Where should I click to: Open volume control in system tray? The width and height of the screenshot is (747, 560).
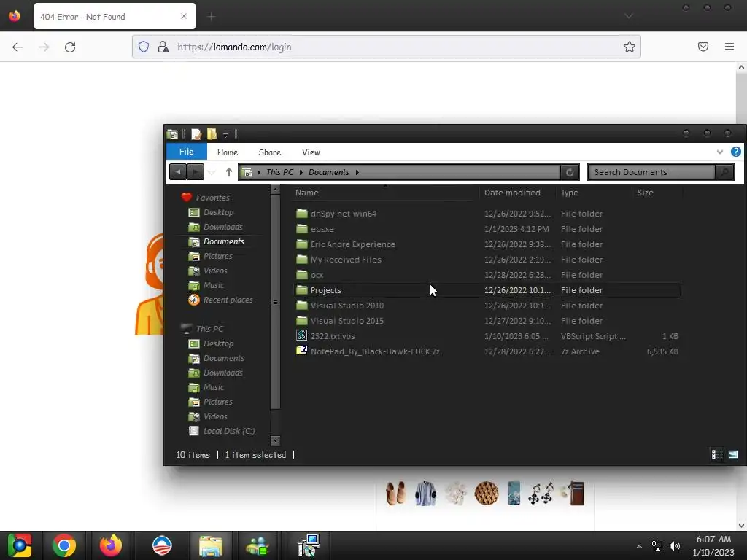point(675,545)
